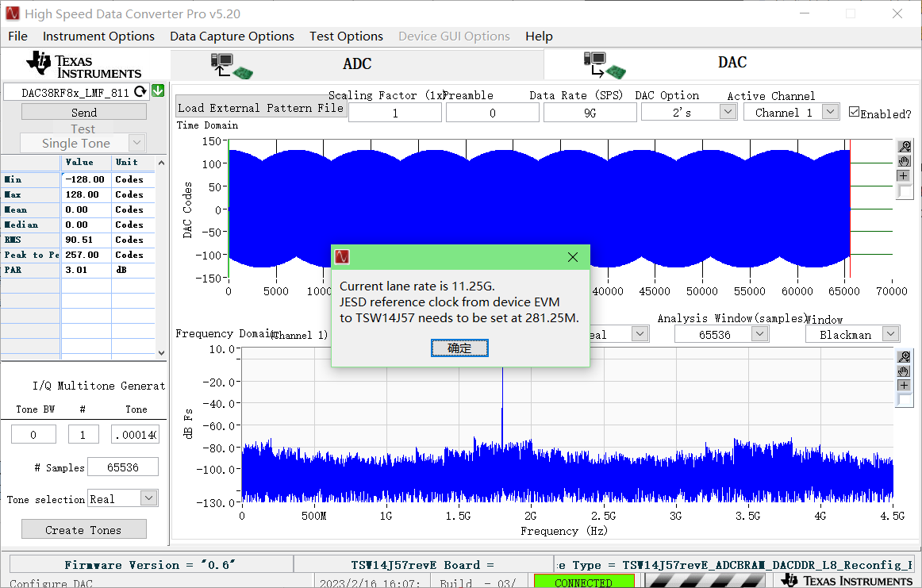Click Load External Pattern File button

pyautogui.click(x=260, y=108)
